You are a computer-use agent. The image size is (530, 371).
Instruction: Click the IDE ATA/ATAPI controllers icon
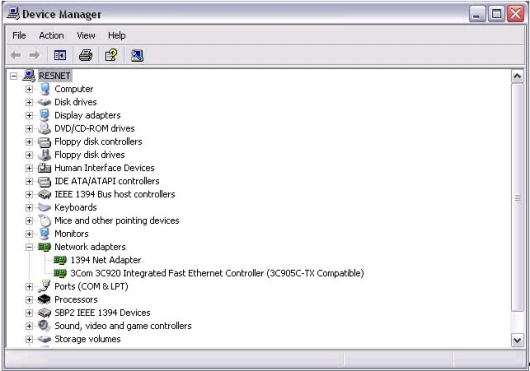point(44,181)
